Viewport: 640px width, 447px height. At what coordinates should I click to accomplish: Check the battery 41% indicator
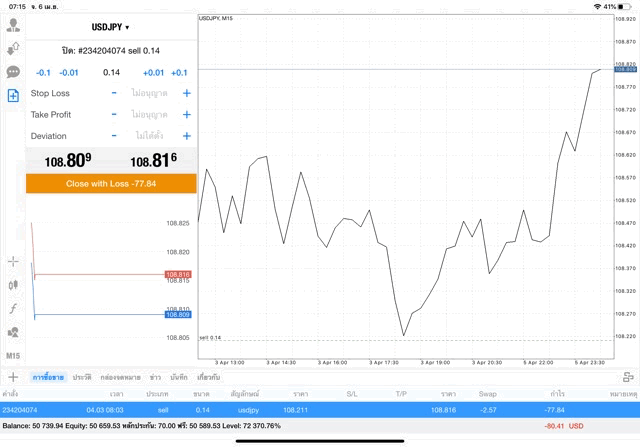[x=617, y=7]
